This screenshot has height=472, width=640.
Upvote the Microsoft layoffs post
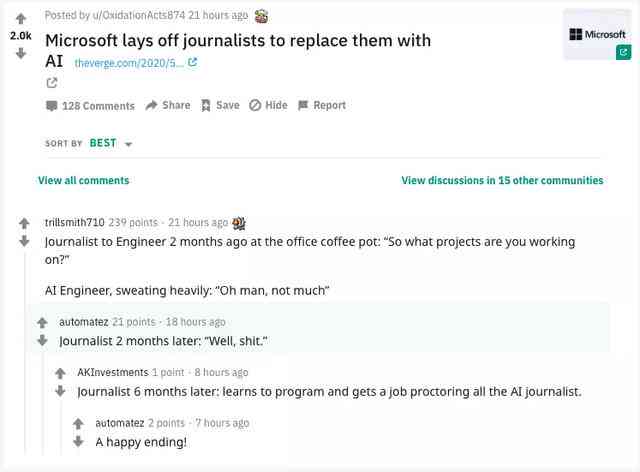click(x=21, y=19)
